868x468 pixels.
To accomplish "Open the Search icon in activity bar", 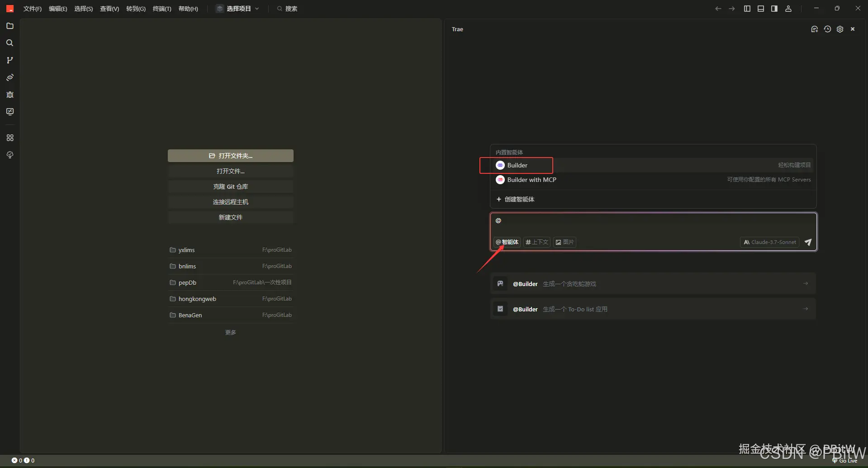I will (9, 43).
